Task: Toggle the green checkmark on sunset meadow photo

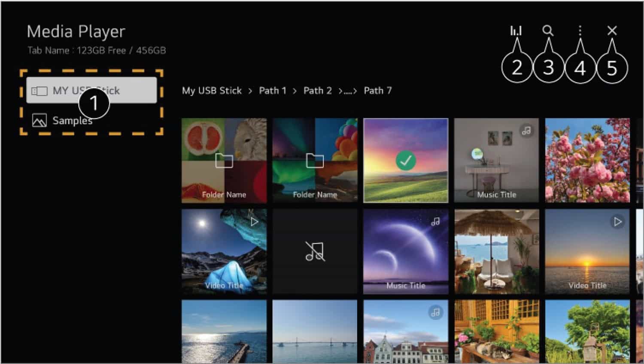Action: click(x=406, y=161)
